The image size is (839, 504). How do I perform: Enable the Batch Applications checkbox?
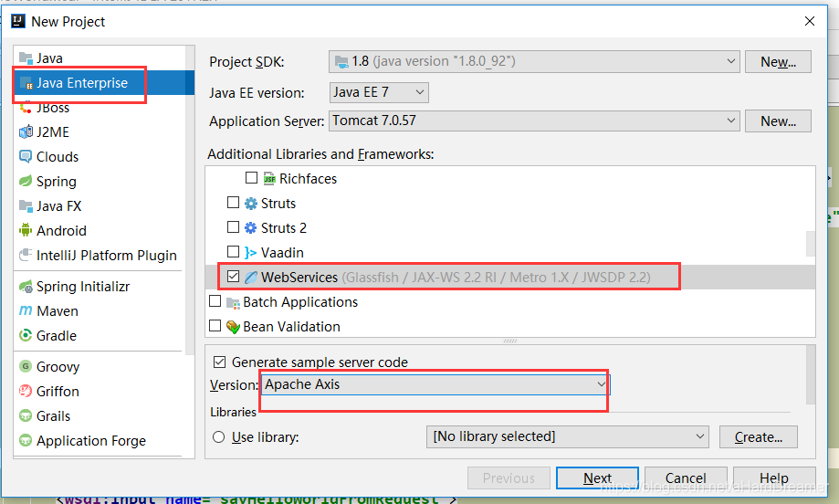(x=215, y=300)
